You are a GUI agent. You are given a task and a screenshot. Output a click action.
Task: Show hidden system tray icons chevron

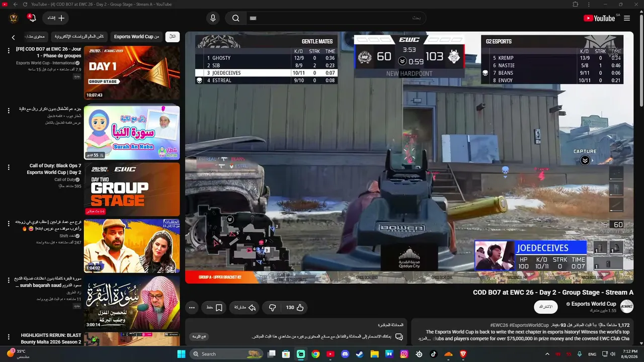pyautogui.click(x=547, y=354)
